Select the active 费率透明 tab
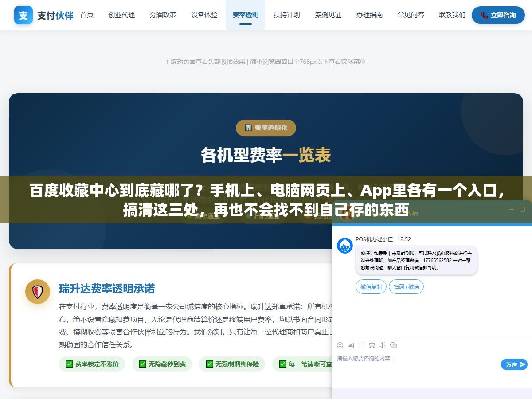This screenshot has height=399, width=532. click(x=246, y=15)
